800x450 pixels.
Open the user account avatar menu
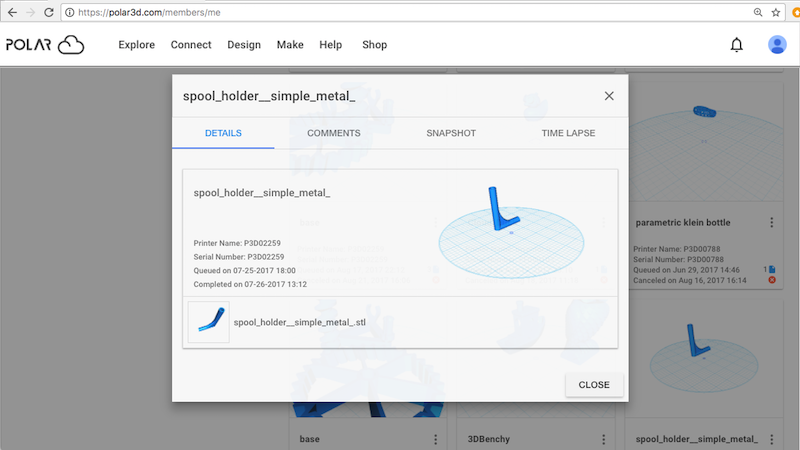pos(777,45)
